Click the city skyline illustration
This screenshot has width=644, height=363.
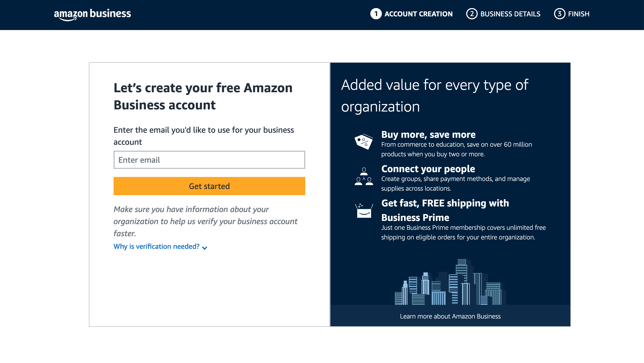pos(450,282)
